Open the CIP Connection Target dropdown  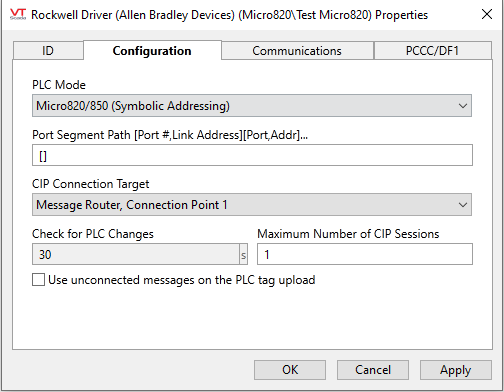(x=252, y=205)
